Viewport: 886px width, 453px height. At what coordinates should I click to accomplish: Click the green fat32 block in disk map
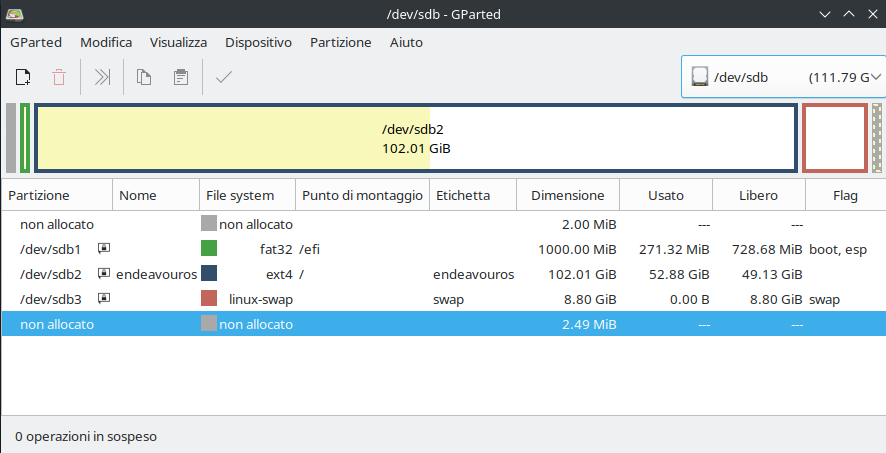(25, 138)
